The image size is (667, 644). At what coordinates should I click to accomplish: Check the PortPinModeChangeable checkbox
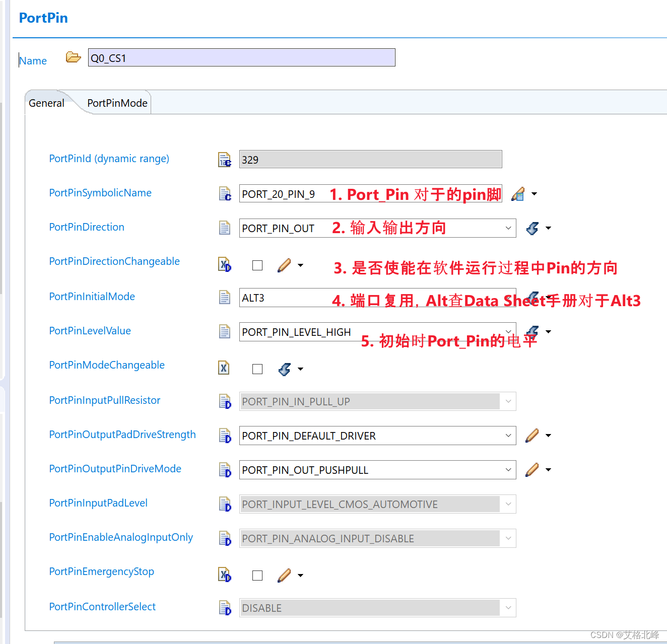(257, 369)
